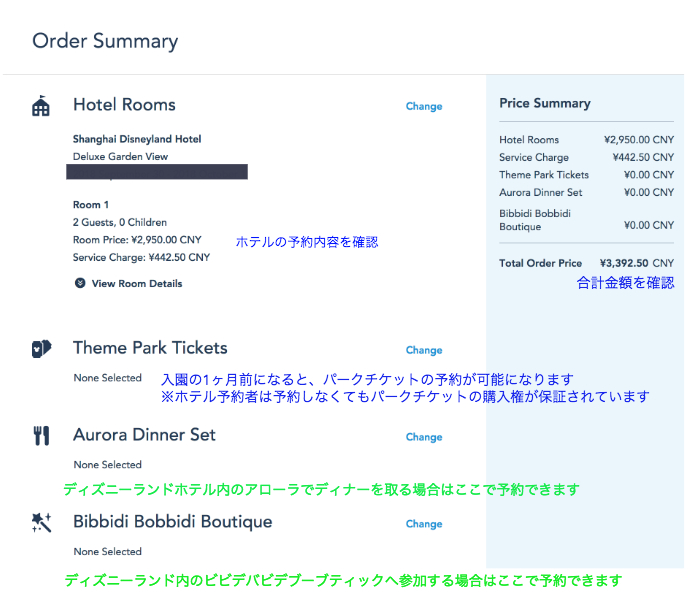The image size is (700, 600).
Task: Select None Selected under Theme Park Tickets
Action: coord(108,378)
